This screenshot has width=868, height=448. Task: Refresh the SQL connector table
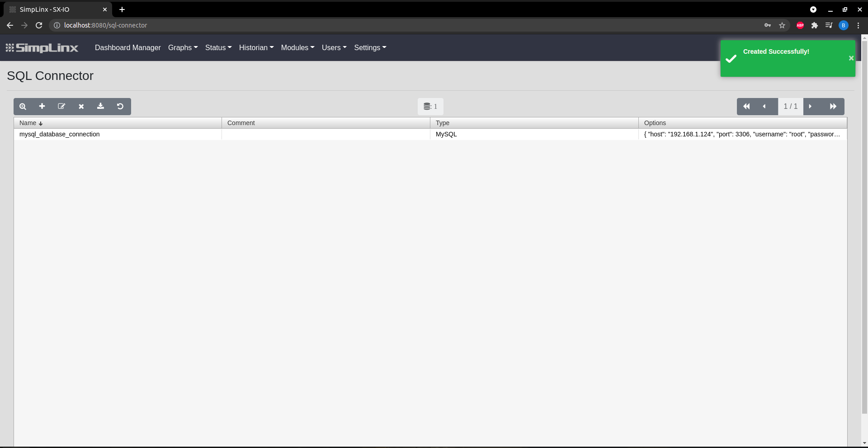120,106
